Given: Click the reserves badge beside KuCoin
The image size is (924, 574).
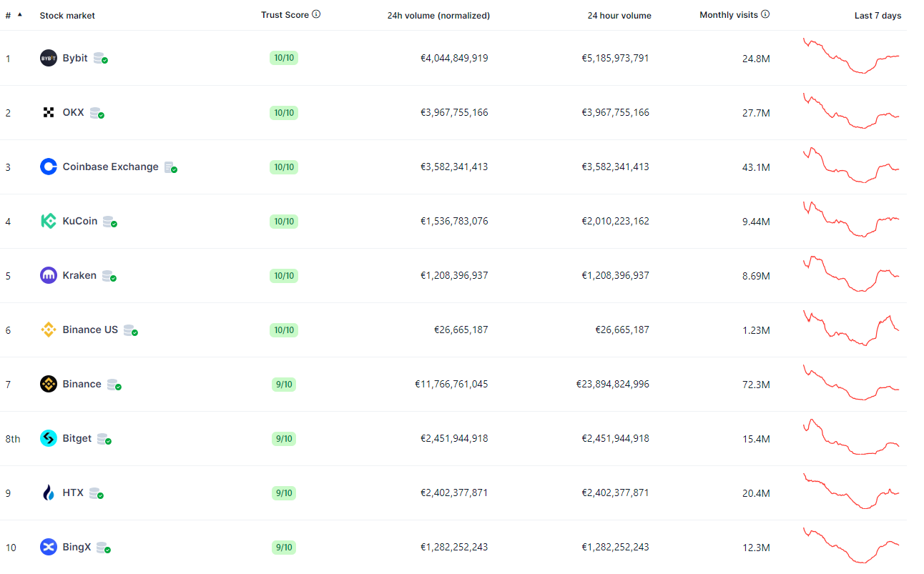Looking at the screenshot, I should 110,222.
